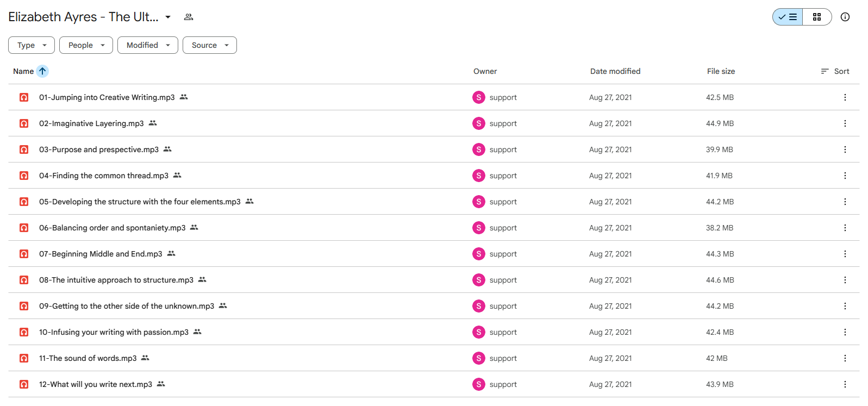
Task: Click the shared icon next to 11-The sound of words.mp3
Action: [145, 358]
